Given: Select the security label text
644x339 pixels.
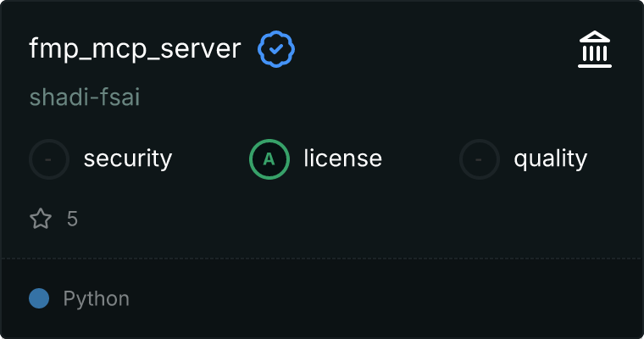Looking at the screenshot, I should [x=127, y=158].
